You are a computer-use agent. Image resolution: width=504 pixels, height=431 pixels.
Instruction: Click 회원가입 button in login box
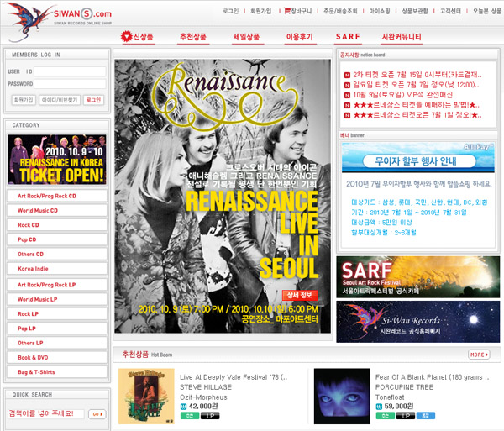[24, 100]
